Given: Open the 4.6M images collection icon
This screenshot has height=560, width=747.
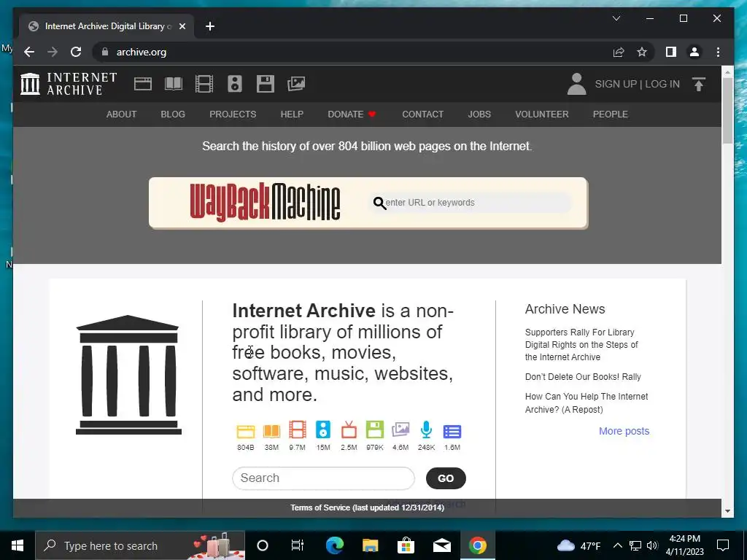Looking at the screenshot, I should (x=400, y=430).
